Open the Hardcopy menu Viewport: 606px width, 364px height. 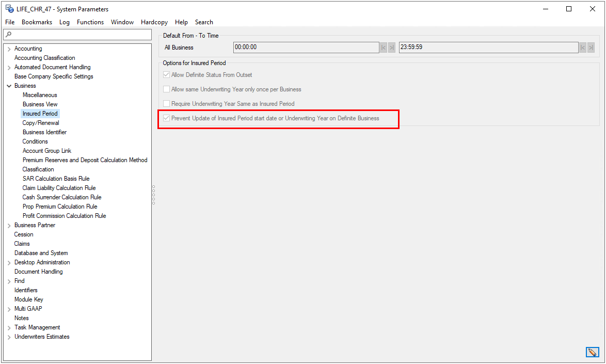pyautogui.click(x=154, y=22)
